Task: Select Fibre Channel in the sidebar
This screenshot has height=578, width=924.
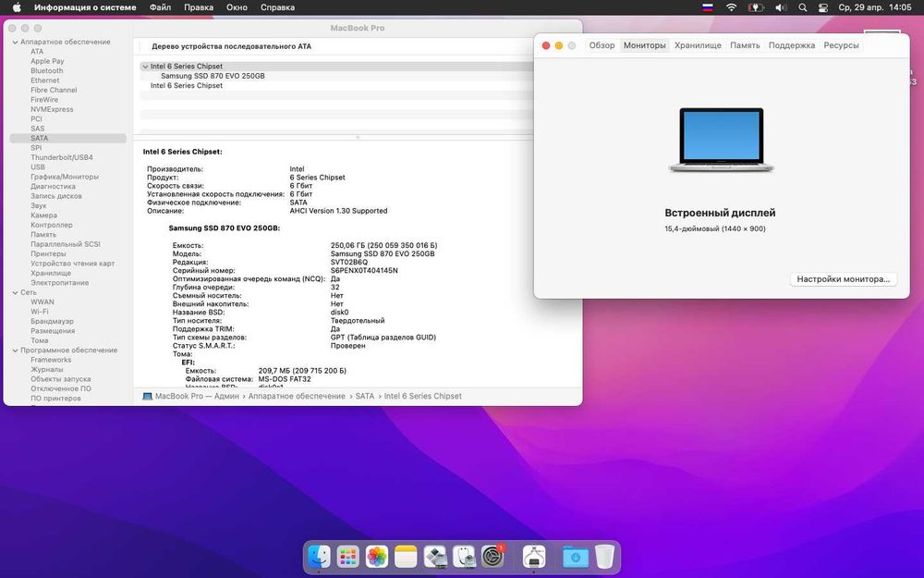Action: [54, 90]
